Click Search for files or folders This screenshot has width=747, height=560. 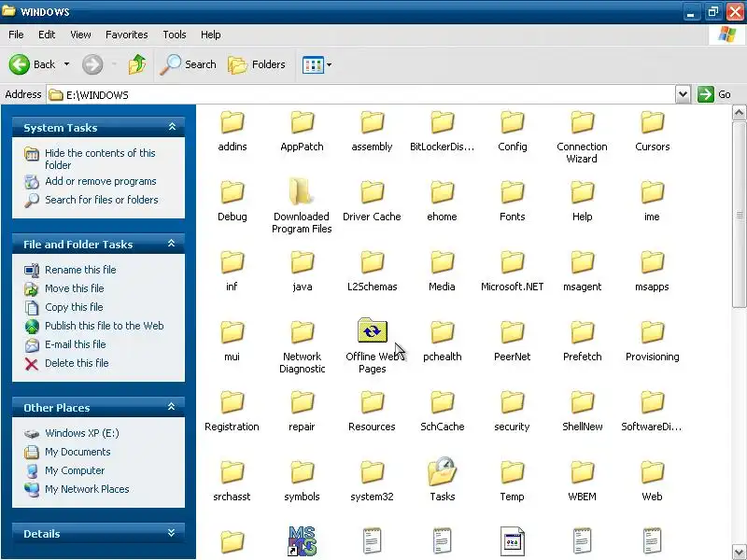click(102, 200)
